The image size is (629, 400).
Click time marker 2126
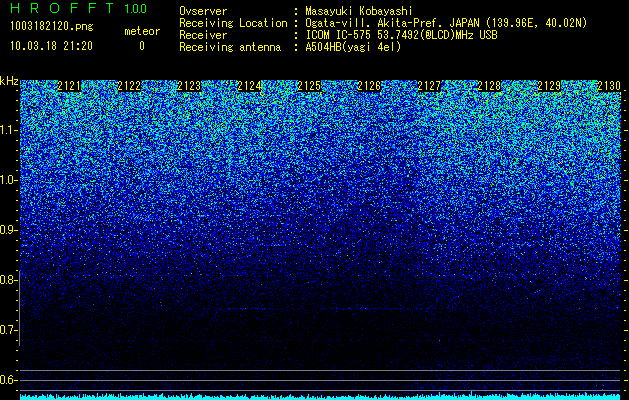click(369, 86)
